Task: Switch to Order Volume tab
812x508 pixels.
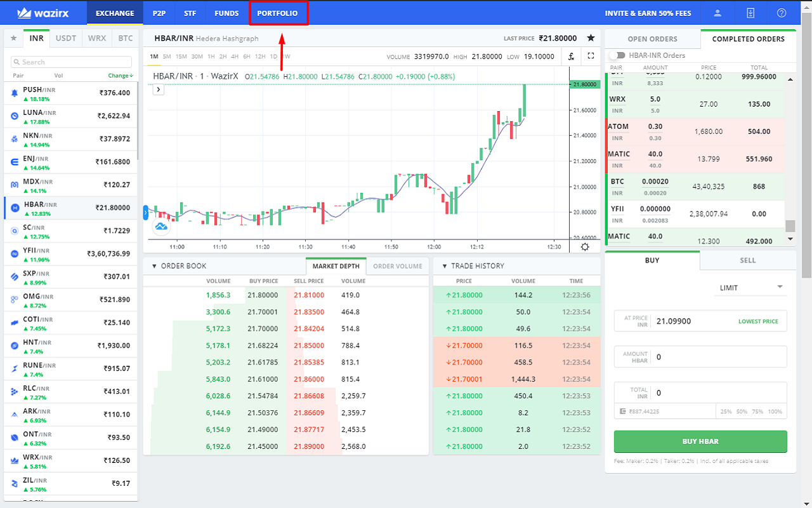Action: coord(398,266)
